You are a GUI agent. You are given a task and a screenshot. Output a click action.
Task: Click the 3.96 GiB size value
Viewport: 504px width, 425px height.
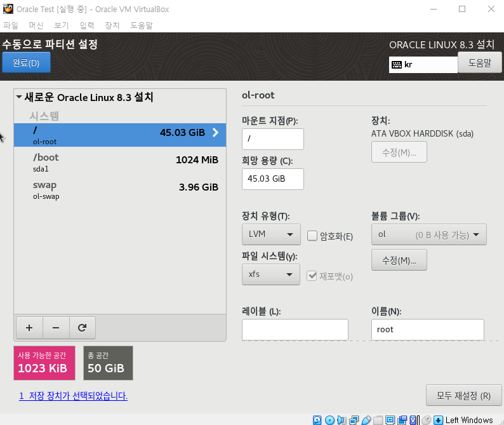[x=199, y=187]
